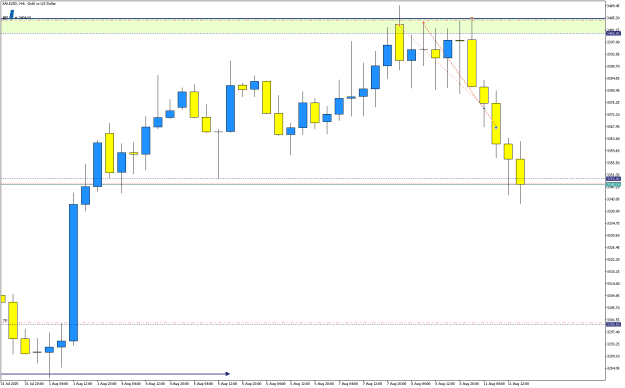Select the blue dot marker on the falling yellow candle
Screen dimensions: 625x388
pos(496,127)
